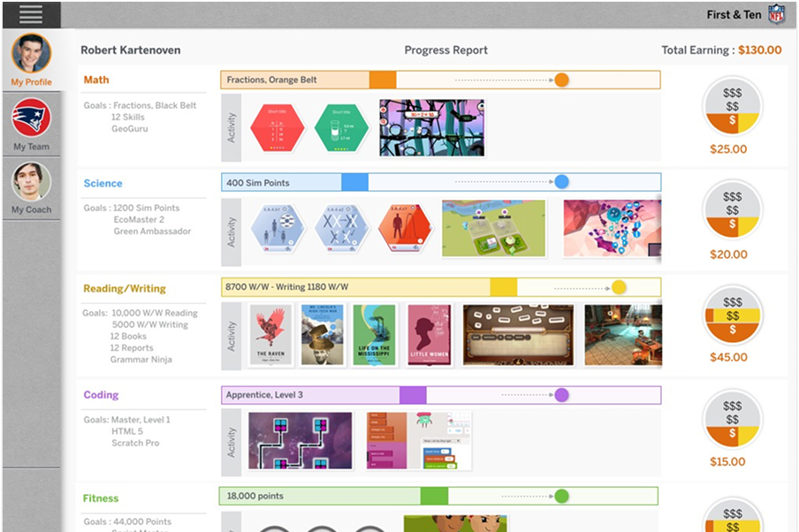
Task: Click the Apprentice, Level 3 progress bar
Action: [441, 395]
